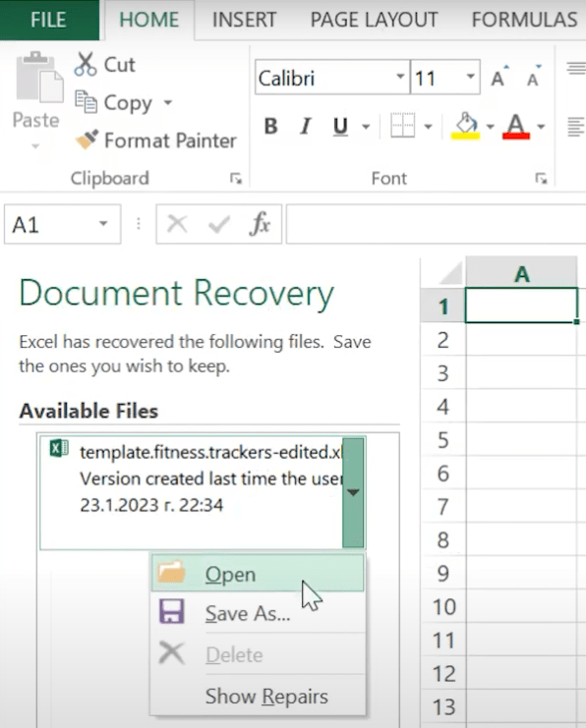The image size is (586, 728).
Task: Click inside the formula bar
Action: coord(436,224)
